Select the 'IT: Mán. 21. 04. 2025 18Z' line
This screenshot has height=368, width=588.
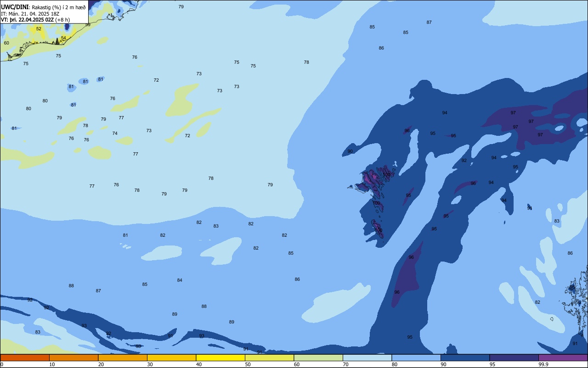30,14
